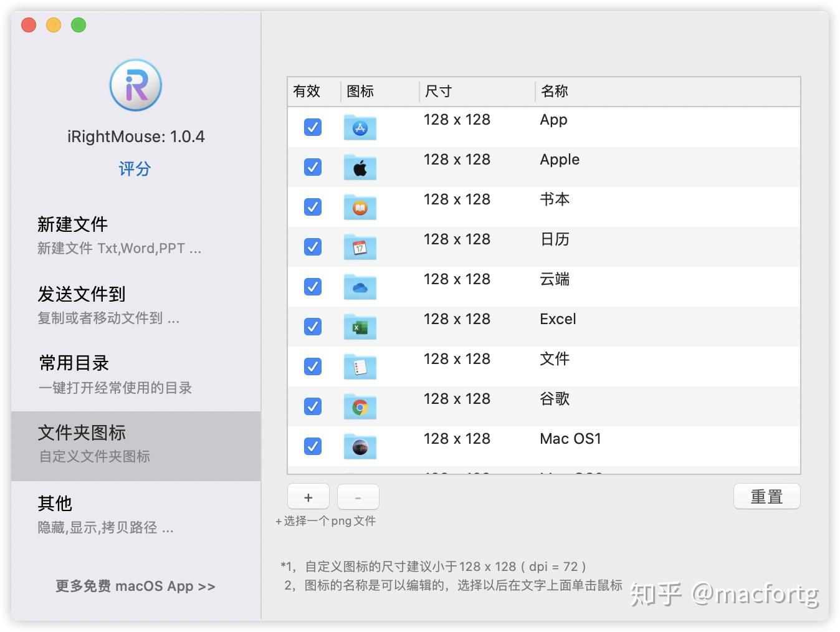
Task: Click the Mac OS1 folder icon
Action: (360, 446)
